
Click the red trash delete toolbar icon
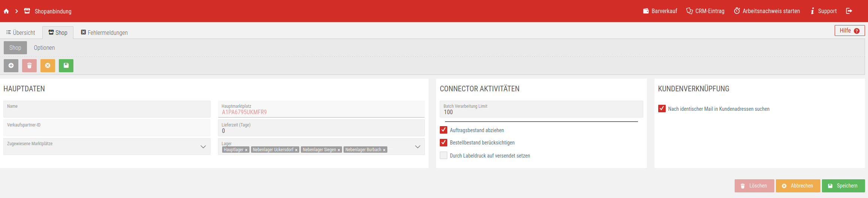(x=29, y=66)
